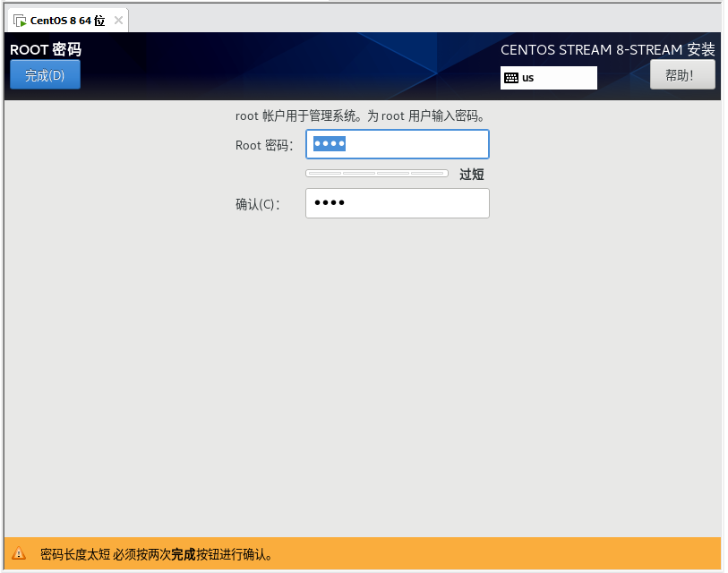Click the 确认(C) field label
728x573 pixels.
(258, 204)
